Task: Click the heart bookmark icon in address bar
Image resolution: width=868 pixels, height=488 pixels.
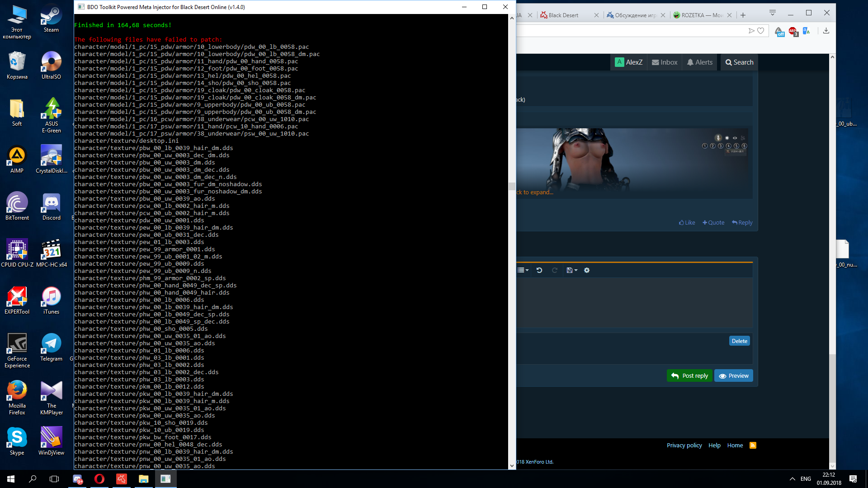Action: pos(761,31)
